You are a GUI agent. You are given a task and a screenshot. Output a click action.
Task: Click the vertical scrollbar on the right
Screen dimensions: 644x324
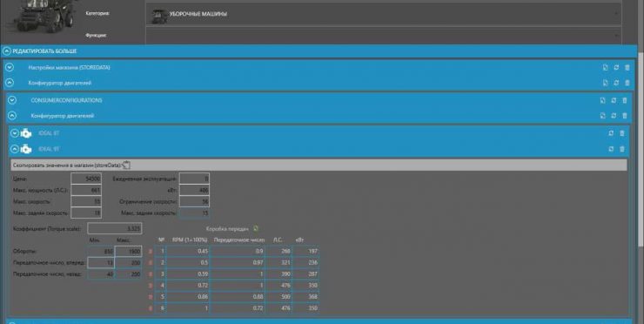(x=641, y=124)
